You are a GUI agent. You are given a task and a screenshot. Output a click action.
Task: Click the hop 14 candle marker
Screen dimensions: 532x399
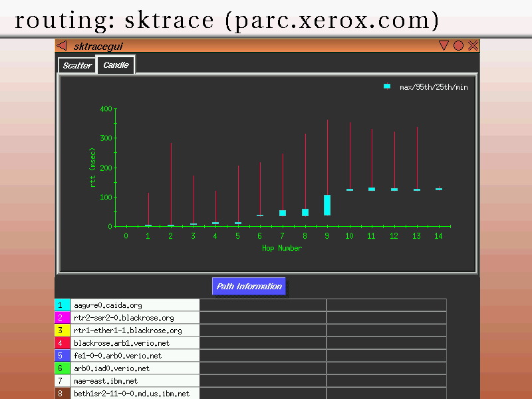point(439,189)
